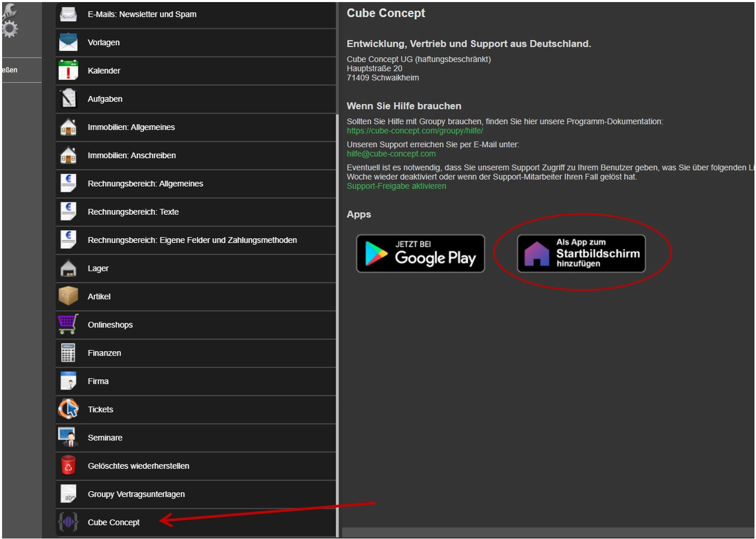Click the Kalender icon

(x=68, y=71)
